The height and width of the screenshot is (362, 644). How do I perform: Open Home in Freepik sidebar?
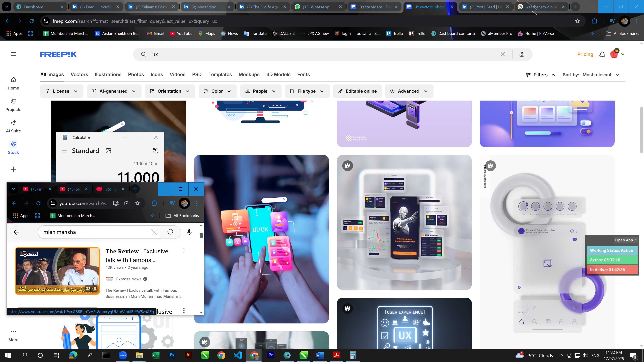(13, 83)
